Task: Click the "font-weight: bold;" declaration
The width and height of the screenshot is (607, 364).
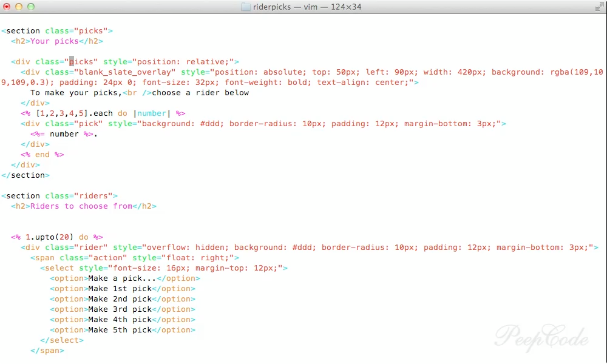Action: [x=268, y=83]
